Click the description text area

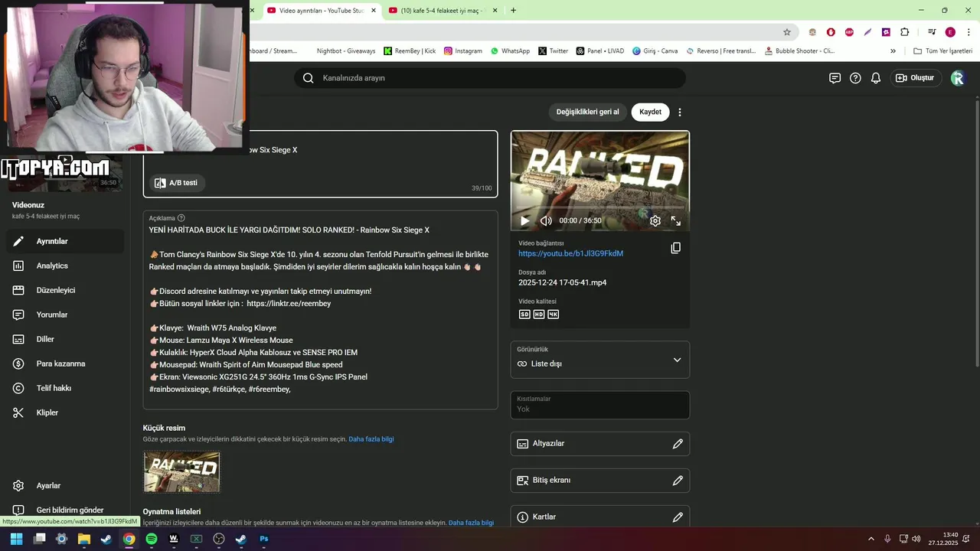click(x=320, y=310)
